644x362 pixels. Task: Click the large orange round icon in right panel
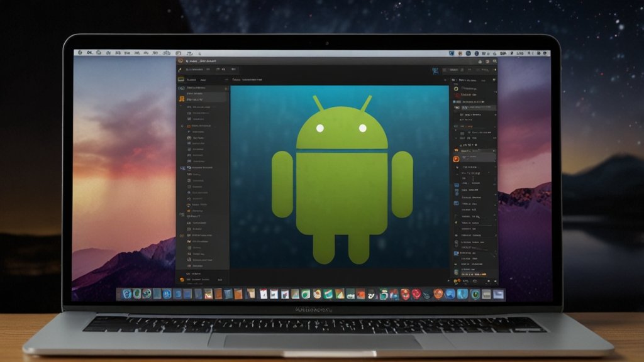(x=456, y=159)
